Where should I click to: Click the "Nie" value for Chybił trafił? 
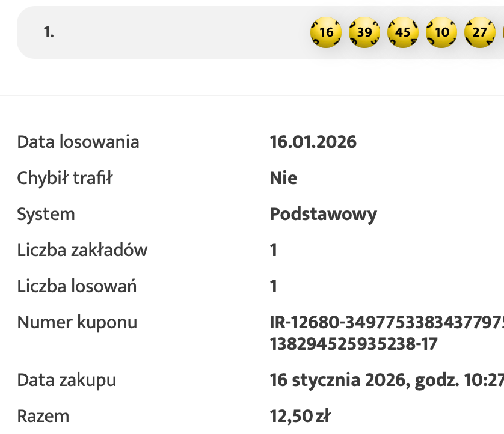coord(283,179)
